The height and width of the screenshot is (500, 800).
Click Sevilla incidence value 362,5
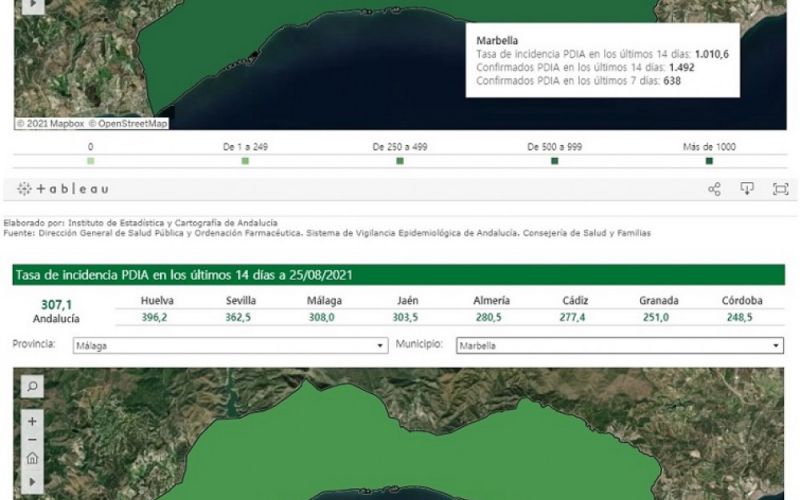point(238,317)
